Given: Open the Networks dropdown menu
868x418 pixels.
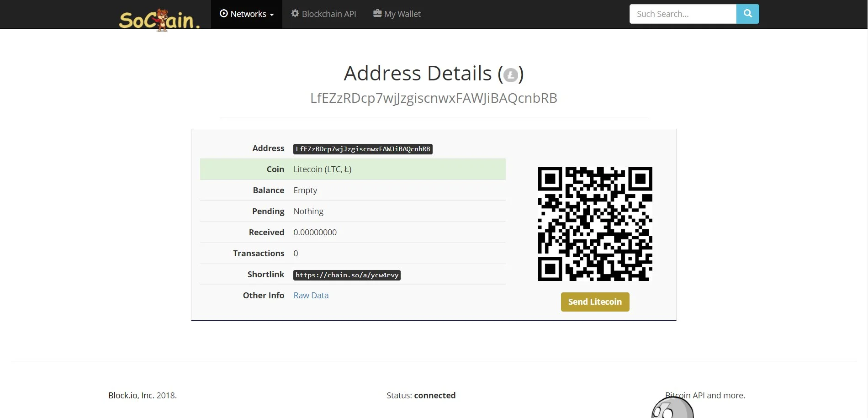Looking at the screenshot, I should [x=247, y=14].
